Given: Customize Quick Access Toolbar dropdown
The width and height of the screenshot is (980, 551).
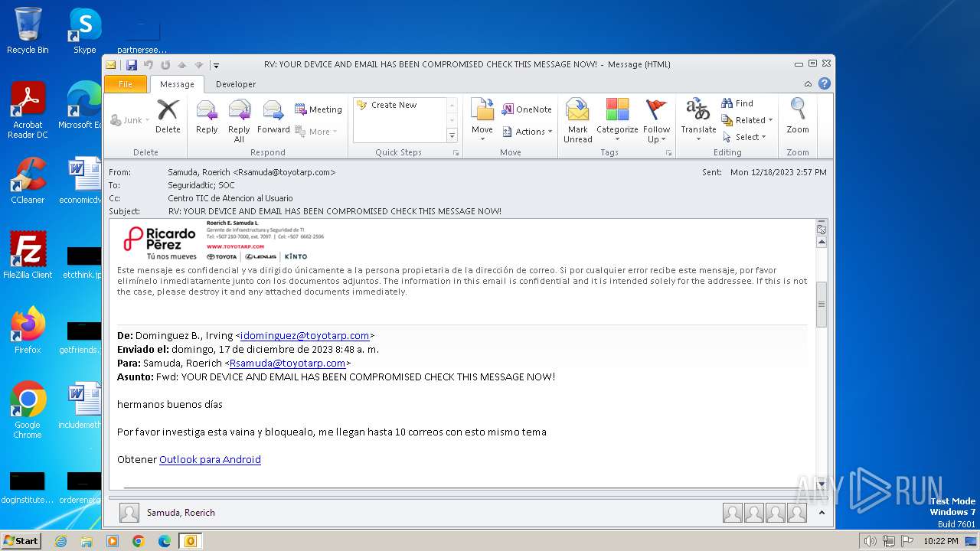Looking at the screenshot, I should (x=217, y=66).
